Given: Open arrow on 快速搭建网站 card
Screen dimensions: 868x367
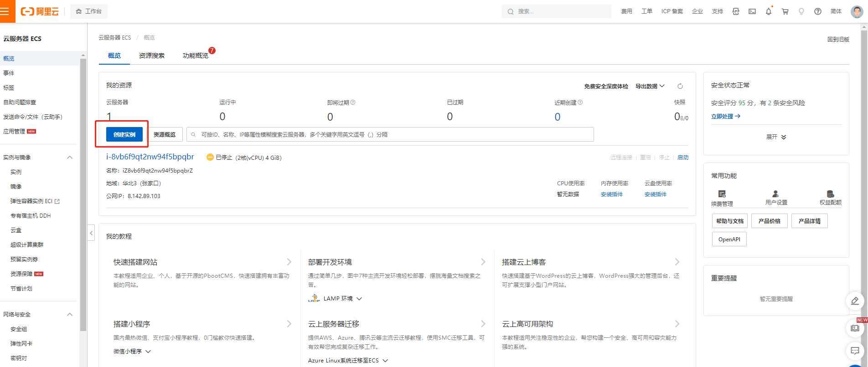Looking at the screenshot, I should pyautogui.click(x=289, y=262).
